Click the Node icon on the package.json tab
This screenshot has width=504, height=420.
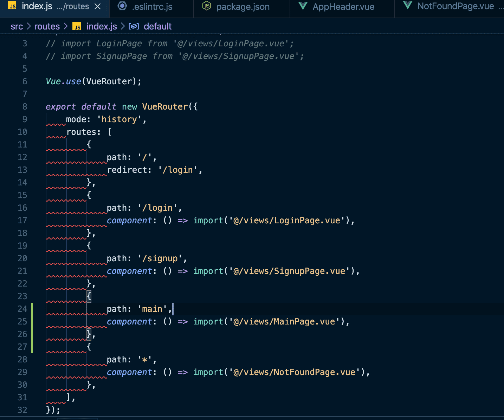coord(207,6)
